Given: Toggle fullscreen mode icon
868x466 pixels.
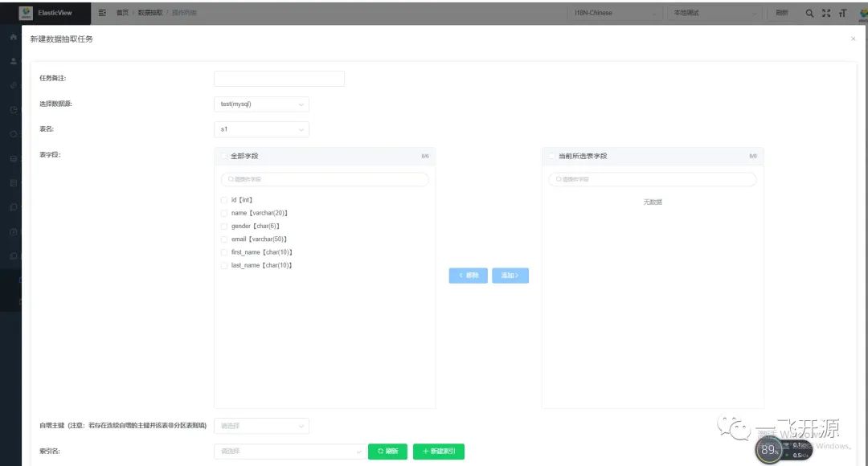Looking at the screenshot, I should (x=826, y=13).
